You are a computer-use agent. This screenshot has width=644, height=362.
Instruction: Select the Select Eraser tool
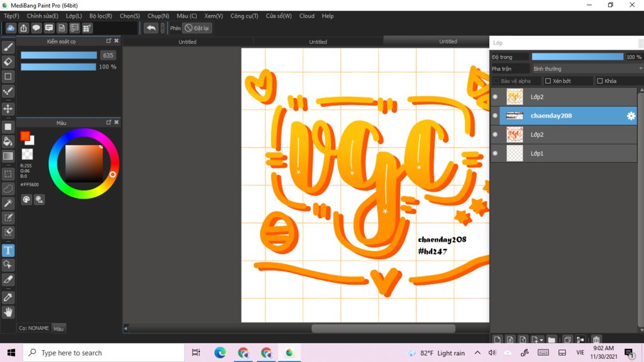click(8, 233)
